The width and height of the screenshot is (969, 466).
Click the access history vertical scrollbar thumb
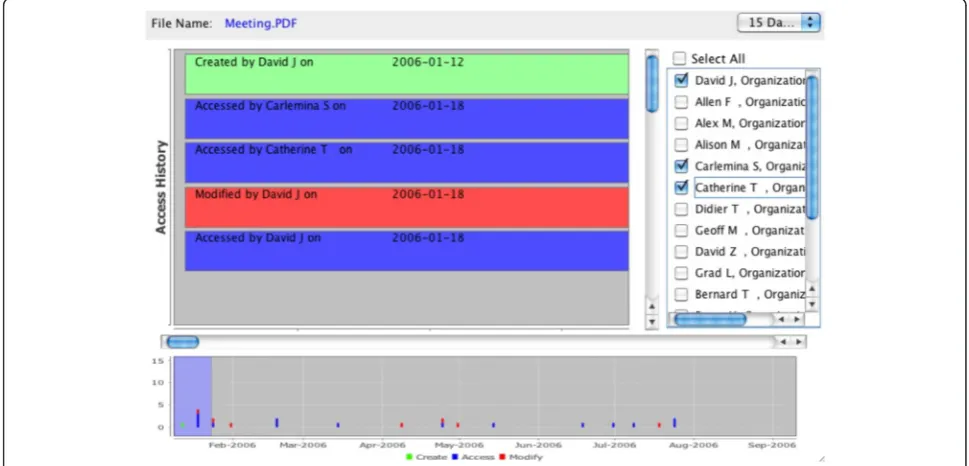(x=652, y=83)
